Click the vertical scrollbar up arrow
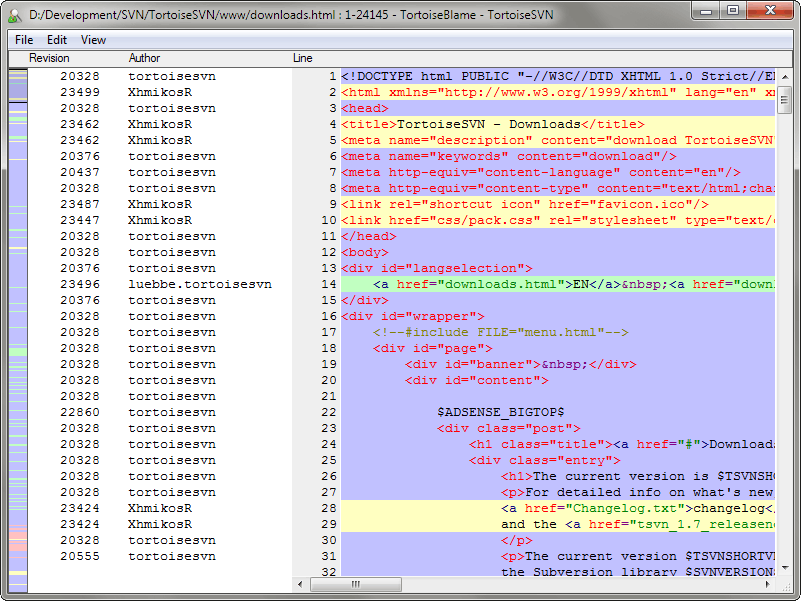 (x=785, y=77)
